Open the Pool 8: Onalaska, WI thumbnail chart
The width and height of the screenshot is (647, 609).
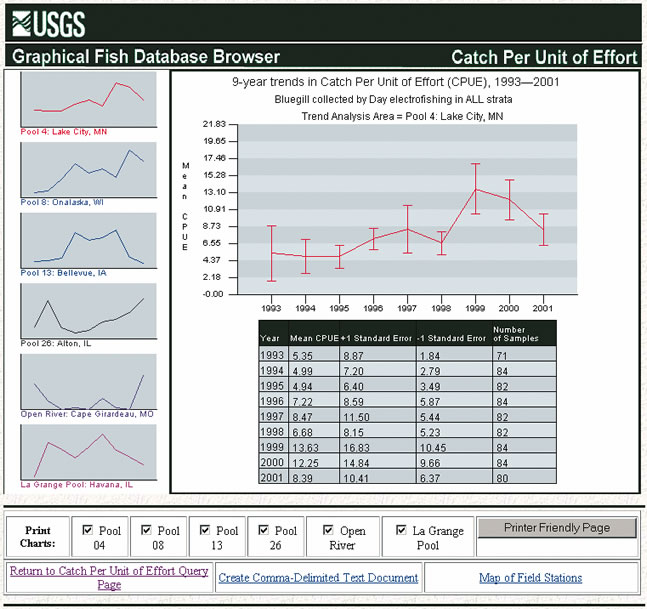[x=89, y=170]
